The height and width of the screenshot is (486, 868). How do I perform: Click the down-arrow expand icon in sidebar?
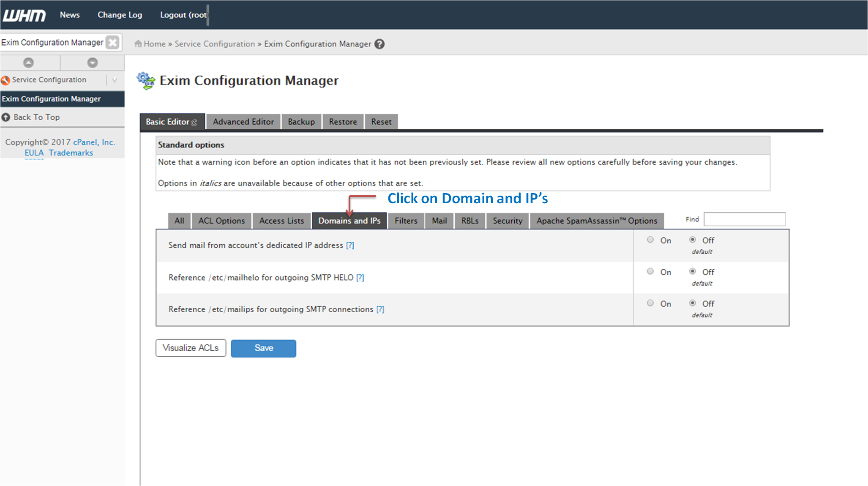[x=93, y=63]
